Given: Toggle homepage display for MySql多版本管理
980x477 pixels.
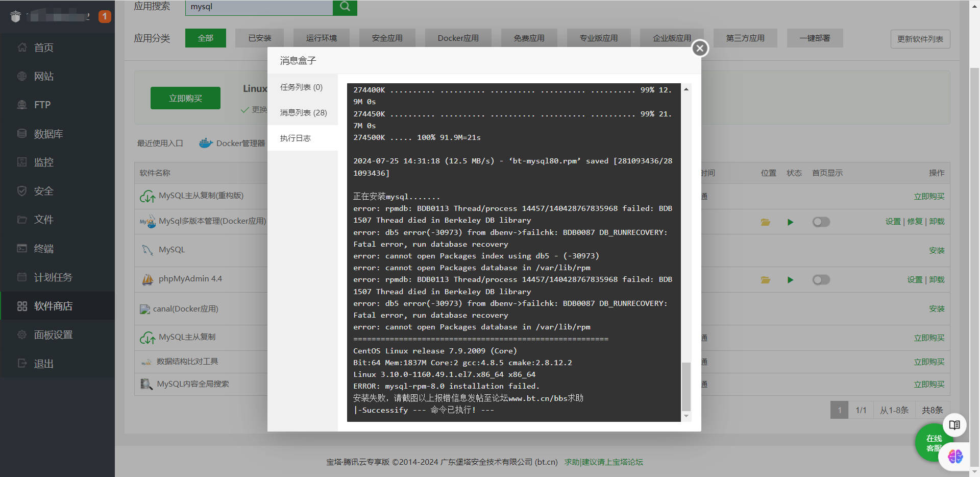Looking at the screenshot, I should (x=821, y=222).
